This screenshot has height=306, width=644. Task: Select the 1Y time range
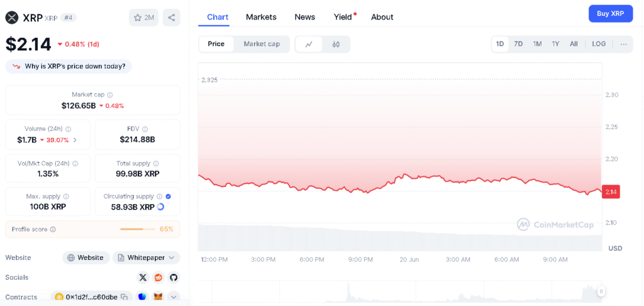click(555, 44)
